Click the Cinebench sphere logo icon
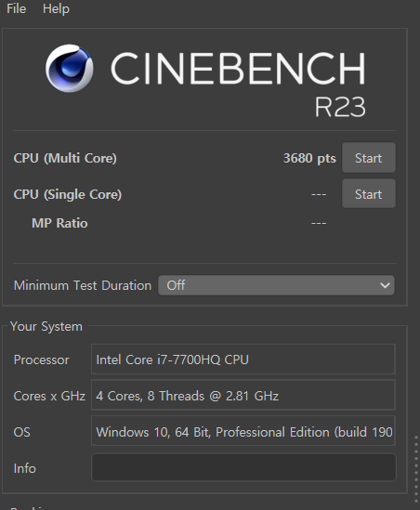Image resolution: width=420 pixels, height=510 pixels. pos(70,69)
